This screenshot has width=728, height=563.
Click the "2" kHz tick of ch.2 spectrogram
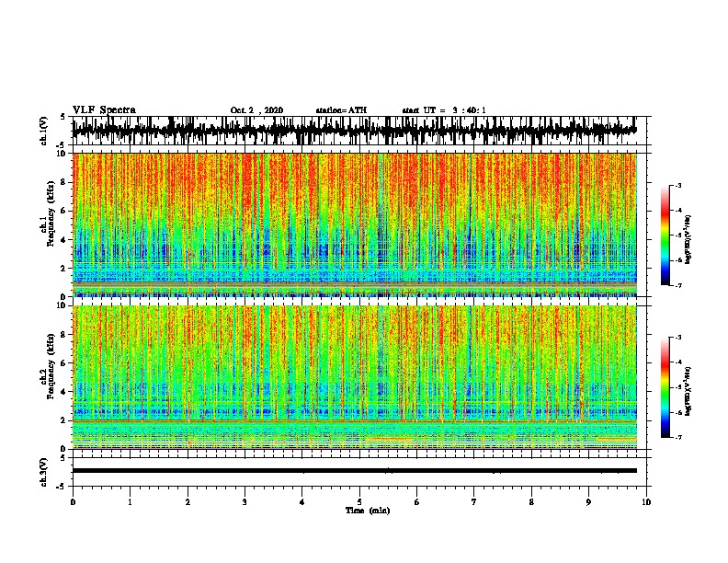click(63, 420)
